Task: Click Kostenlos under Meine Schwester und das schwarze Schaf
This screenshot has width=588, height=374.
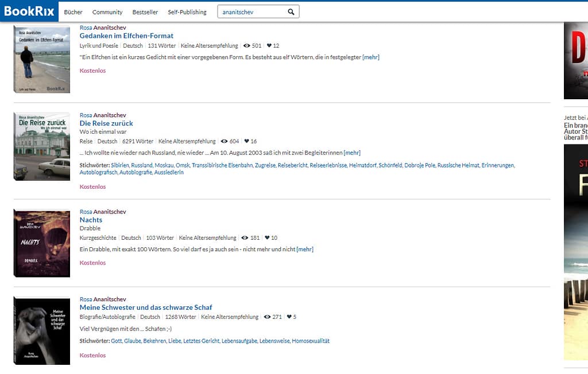Action: coord(92,356)
